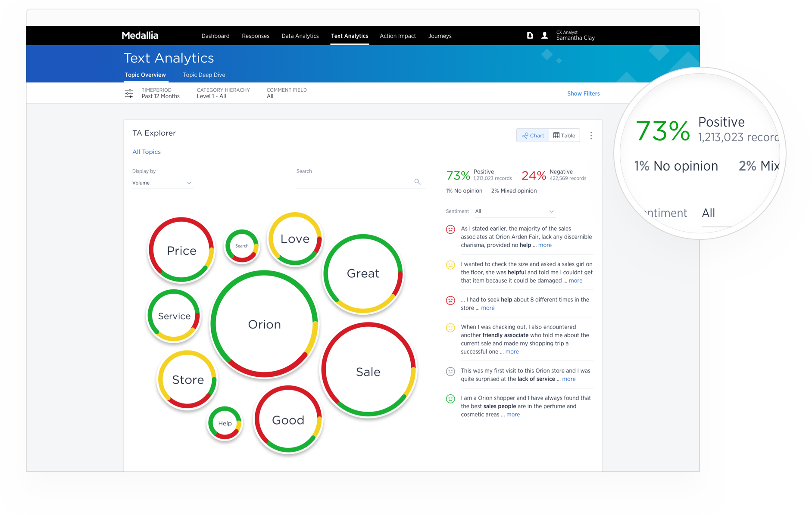Open the Sentiment filter dropdown
Screen dimensions: 812x515
click(514, 211)
